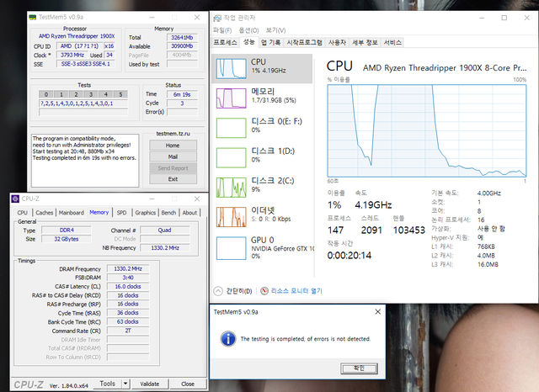Expand the Tools dropdown arrow
The width and height of the screenshot is (539, 392).
[125, 384]
